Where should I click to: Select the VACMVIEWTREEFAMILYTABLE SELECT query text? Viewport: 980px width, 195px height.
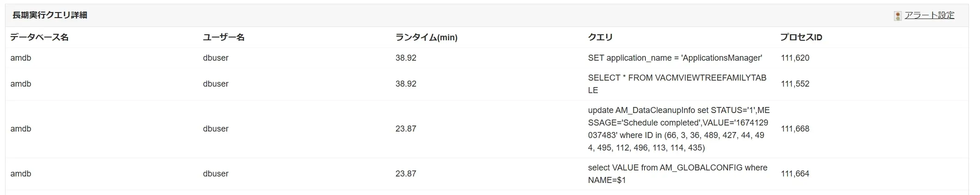tap(677, 84)
